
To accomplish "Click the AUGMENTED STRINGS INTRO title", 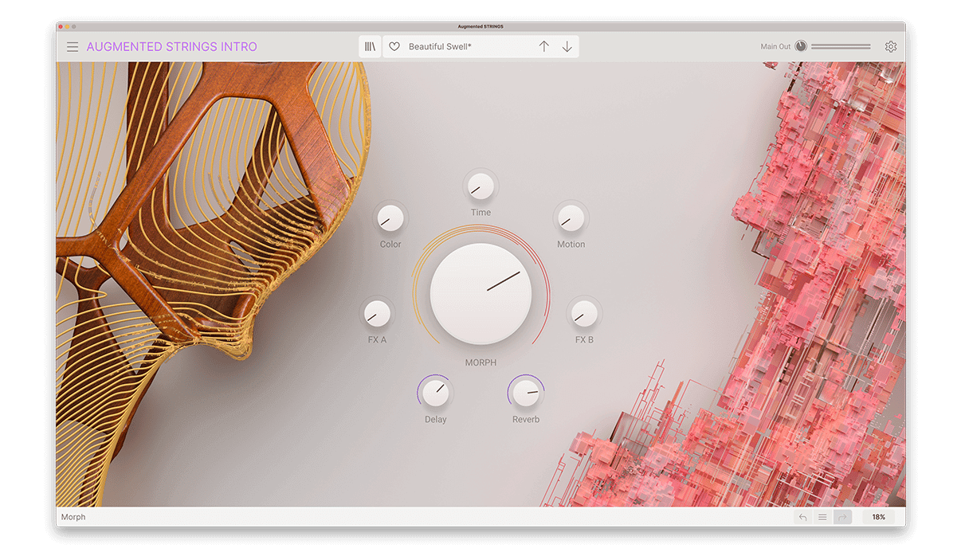I will [171, 46].
